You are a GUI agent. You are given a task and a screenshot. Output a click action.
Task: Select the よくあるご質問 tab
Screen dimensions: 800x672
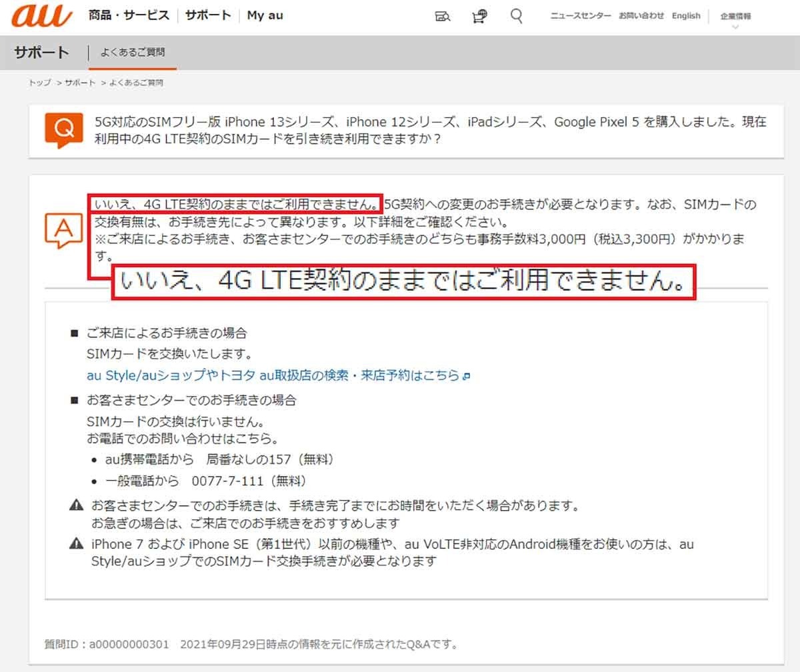click(x=133, y=52)
